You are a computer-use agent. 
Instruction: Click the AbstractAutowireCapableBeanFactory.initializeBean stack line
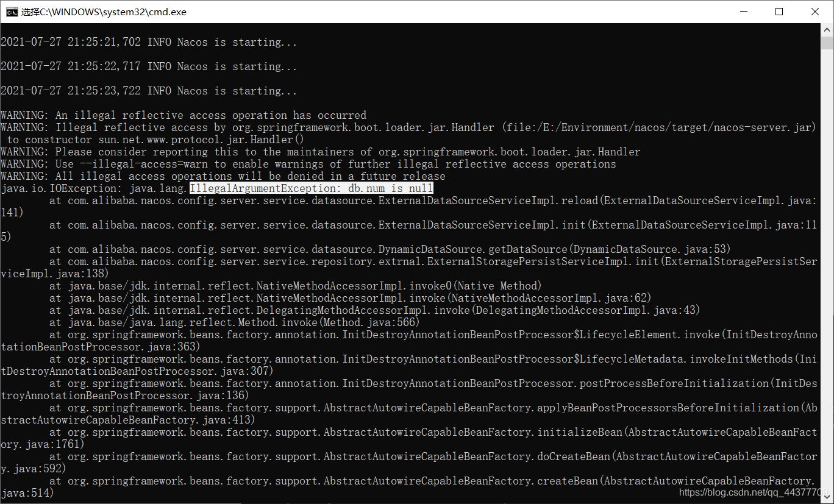click(x=408, y=438)
